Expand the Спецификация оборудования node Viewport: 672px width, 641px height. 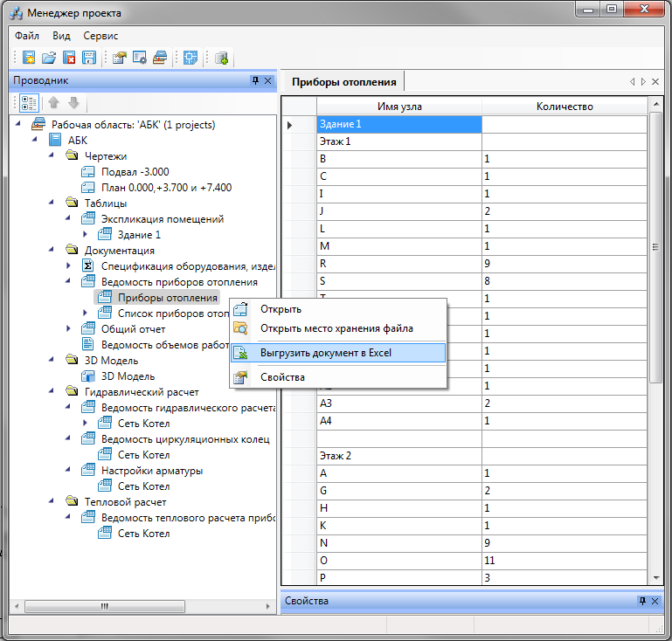(x=68, y=265)
